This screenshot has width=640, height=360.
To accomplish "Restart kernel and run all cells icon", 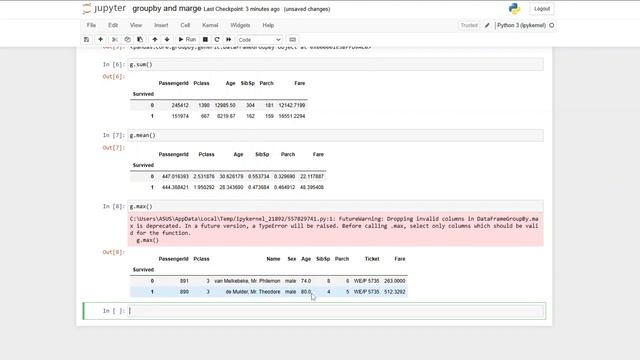I will (229, 40).
